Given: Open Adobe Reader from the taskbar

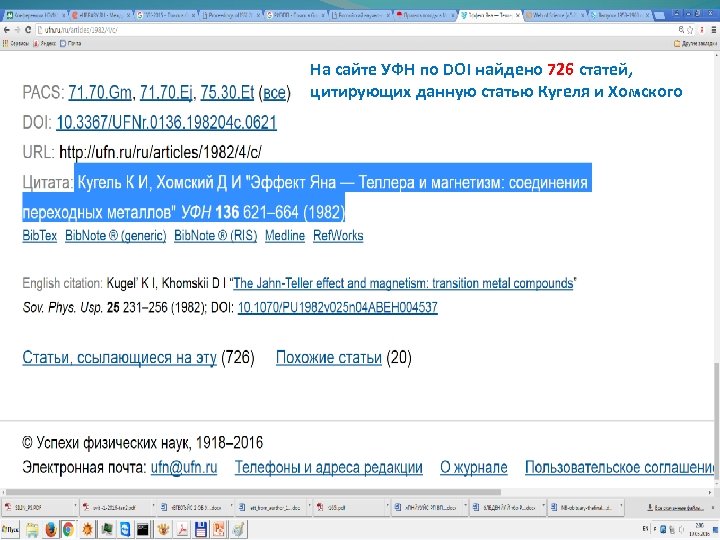Looking at the screenshot, I should [x=182, y=530].
